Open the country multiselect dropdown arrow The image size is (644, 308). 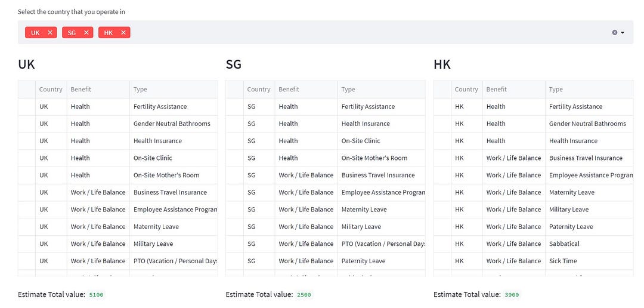pos(623,32)
